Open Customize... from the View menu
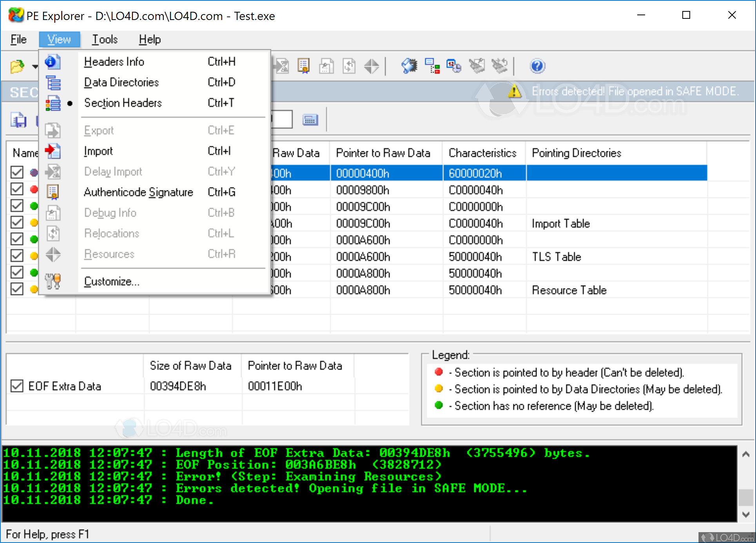 (155, 281)
